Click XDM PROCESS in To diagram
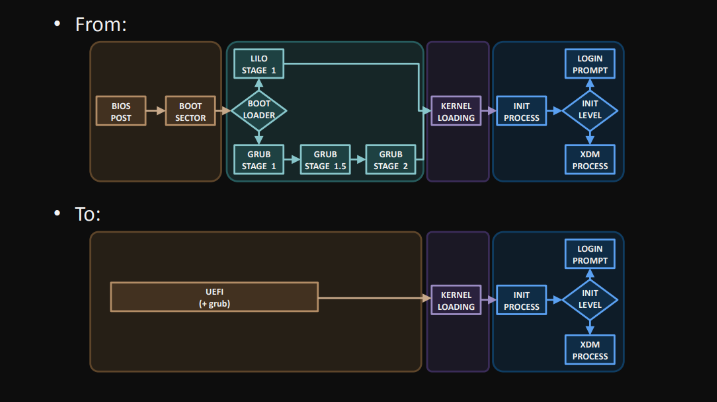Viewport: 717px width, 402px height. (590, 350)
